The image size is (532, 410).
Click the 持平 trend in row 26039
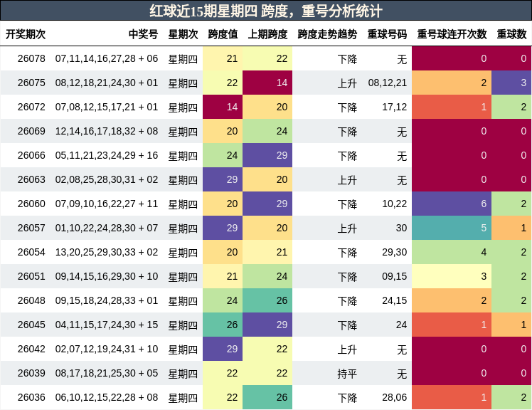pyautogui.click(x=347, y=374)
